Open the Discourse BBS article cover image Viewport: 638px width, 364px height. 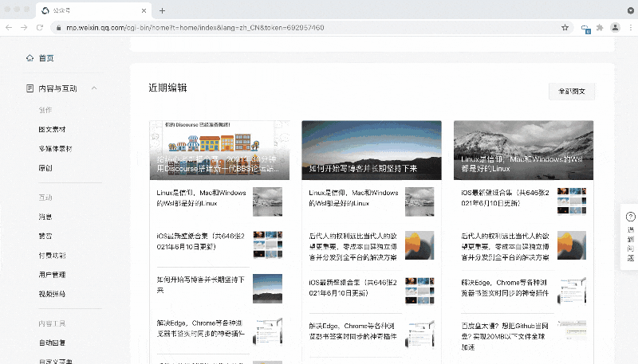pos(219,151)
